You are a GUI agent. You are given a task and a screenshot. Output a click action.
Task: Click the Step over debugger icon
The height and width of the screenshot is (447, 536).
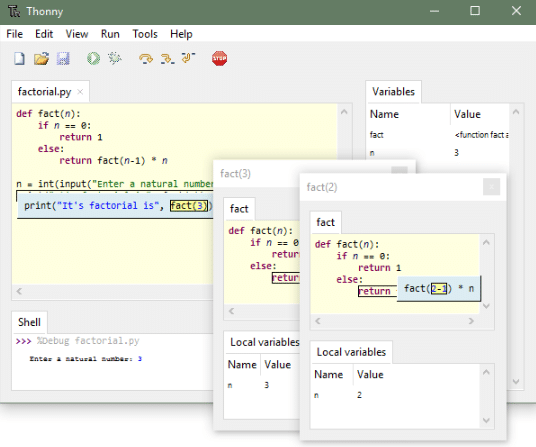pyautogui.click(x=146, y=58)
